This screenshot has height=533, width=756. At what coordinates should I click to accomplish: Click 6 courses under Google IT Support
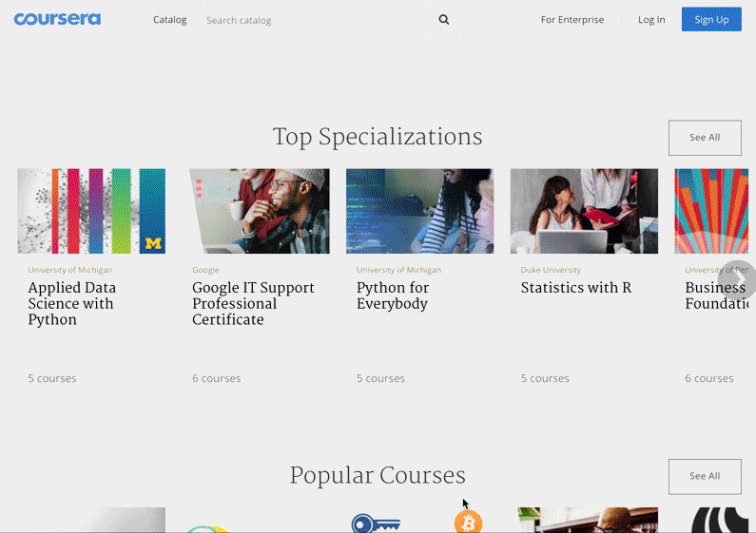[217, 378]
